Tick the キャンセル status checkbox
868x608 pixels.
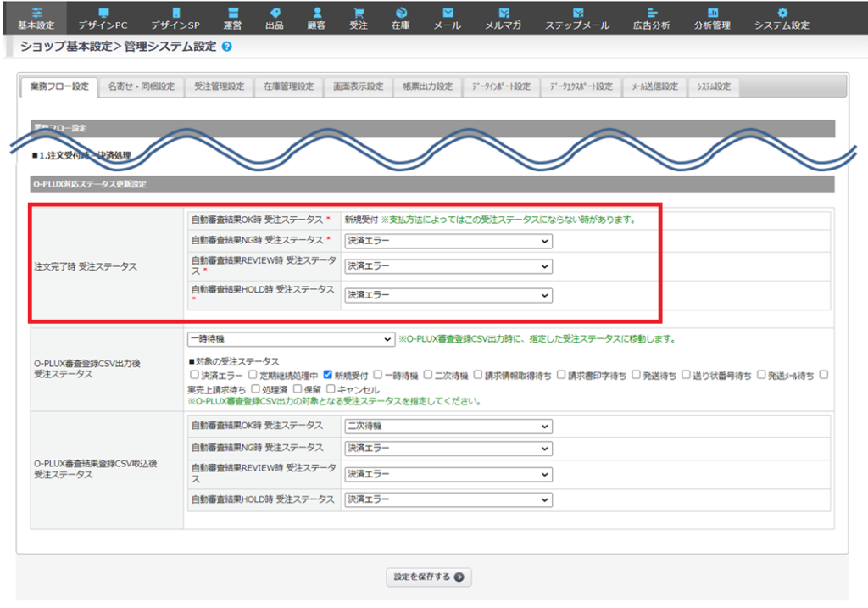pos(331,388)
